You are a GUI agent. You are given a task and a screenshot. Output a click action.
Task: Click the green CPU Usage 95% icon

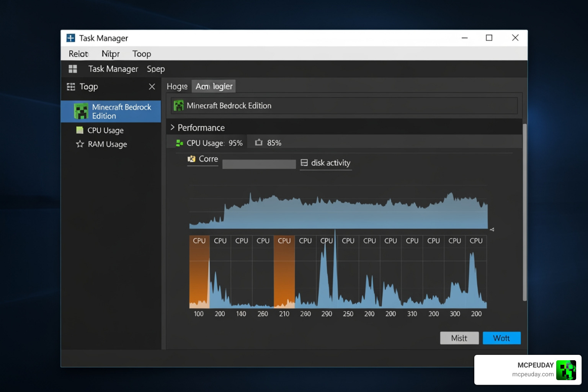(x=179, y=143)
